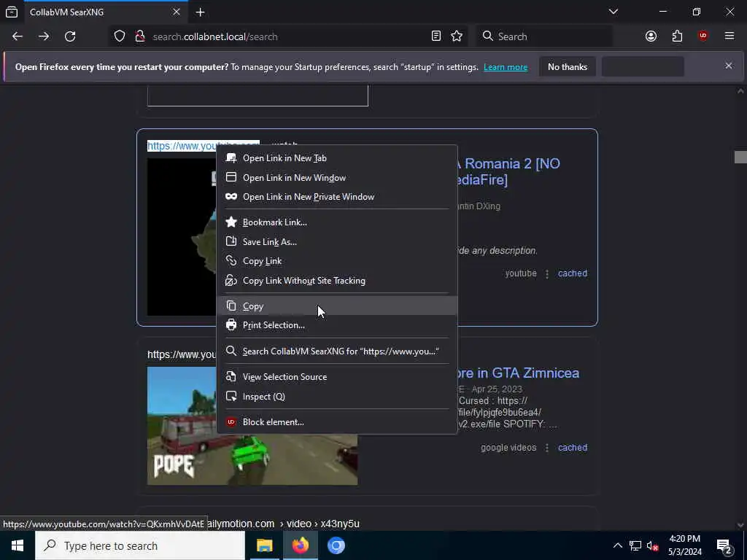Click scrollbar down arrow
The width and height of the screenshot is (747, 560).
740,525
